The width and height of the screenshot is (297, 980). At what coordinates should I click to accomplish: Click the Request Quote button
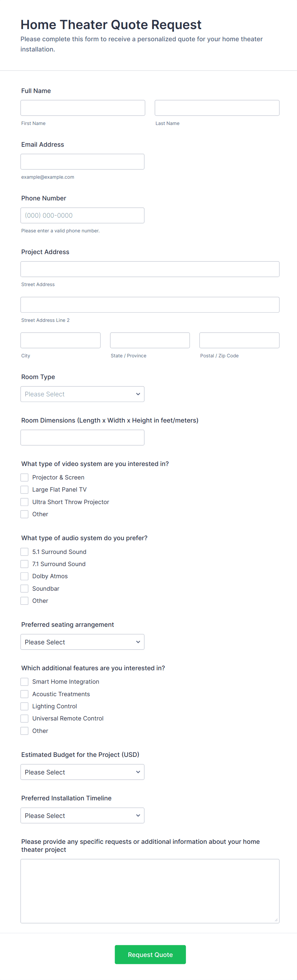coord(150,954)
